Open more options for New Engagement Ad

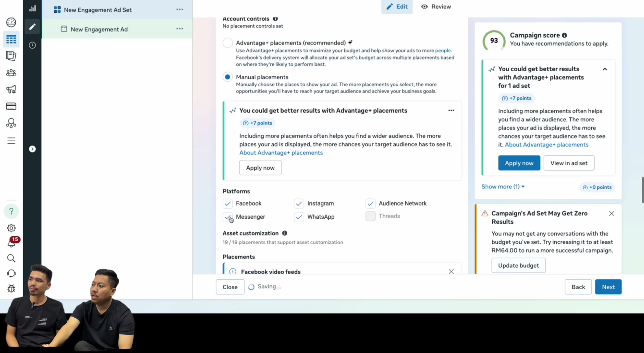180,29
